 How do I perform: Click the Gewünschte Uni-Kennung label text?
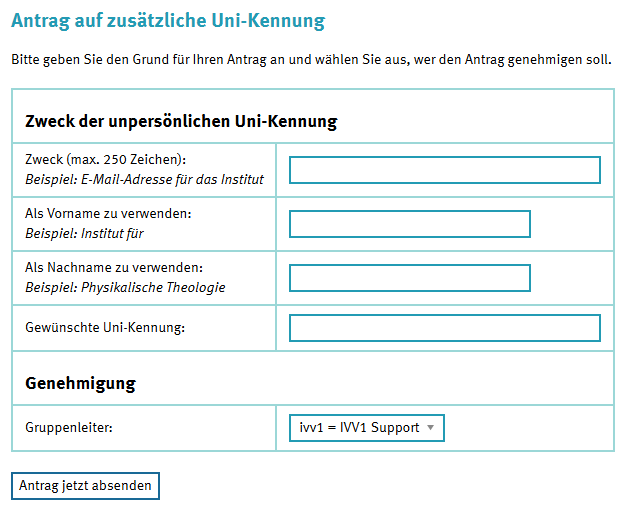pyautogui.click(x=106, y=328)
